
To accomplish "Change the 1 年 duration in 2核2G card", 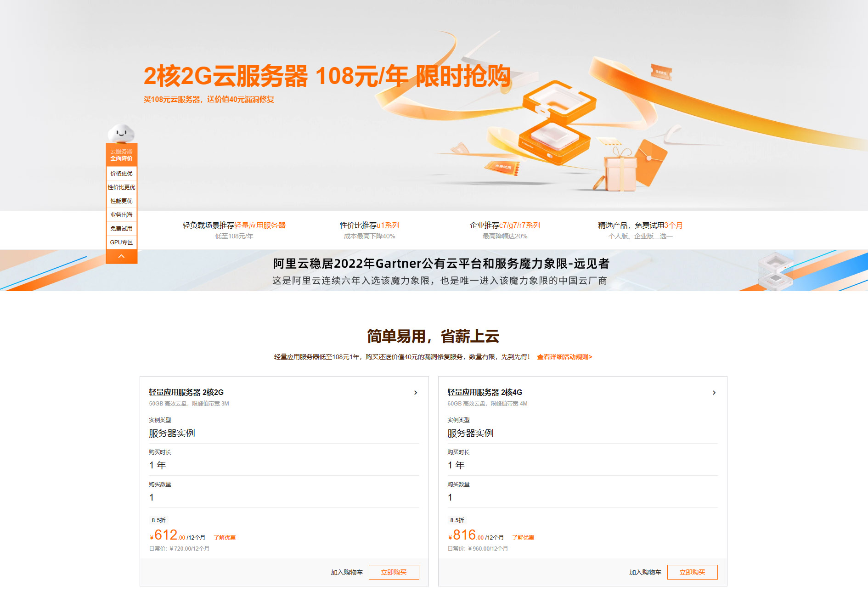I will coord(284,465).
